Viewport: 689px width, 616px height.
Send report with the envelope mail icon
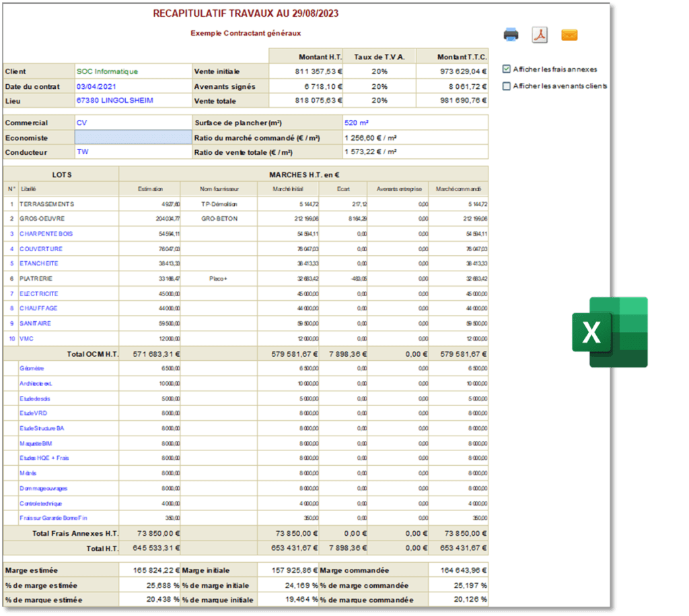(x=569, y=35)
